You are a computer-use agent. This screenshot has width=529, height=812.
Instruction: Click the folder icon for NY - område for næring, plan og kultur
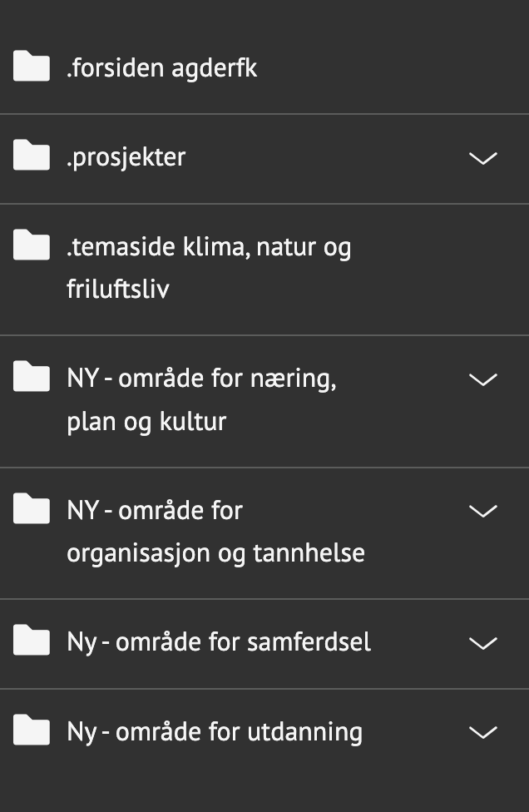click(31, 377)
